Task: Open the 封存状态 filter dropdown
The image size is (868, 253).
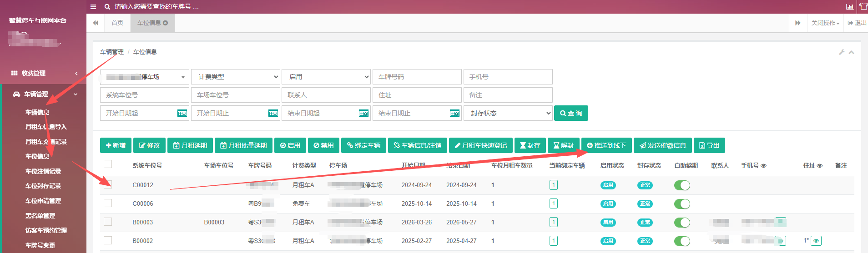Action: [508, 113]
